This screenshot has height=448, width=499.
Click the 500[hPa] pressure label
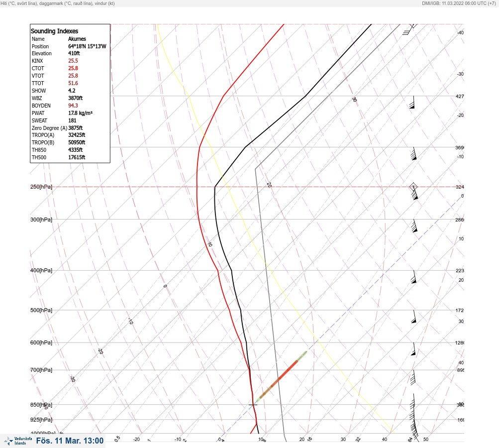(x=41, y=310)
